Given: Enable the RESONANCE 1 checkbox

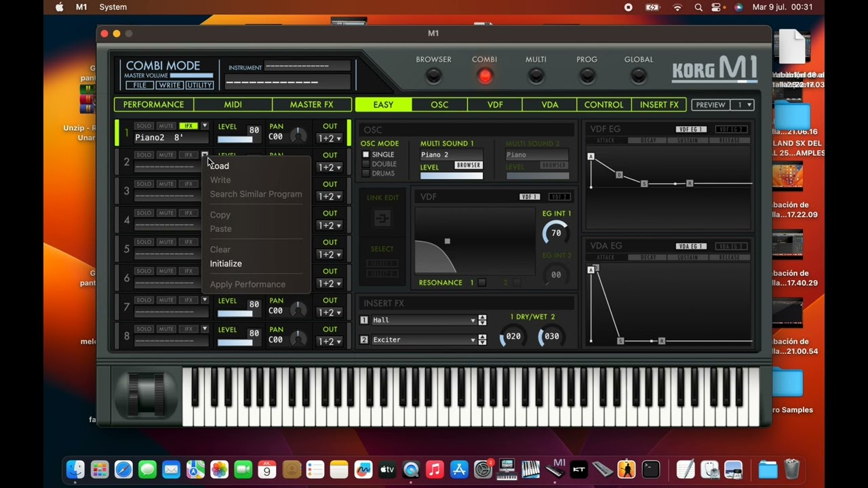Looking at the screenshot, I should [x=482, y=283].
